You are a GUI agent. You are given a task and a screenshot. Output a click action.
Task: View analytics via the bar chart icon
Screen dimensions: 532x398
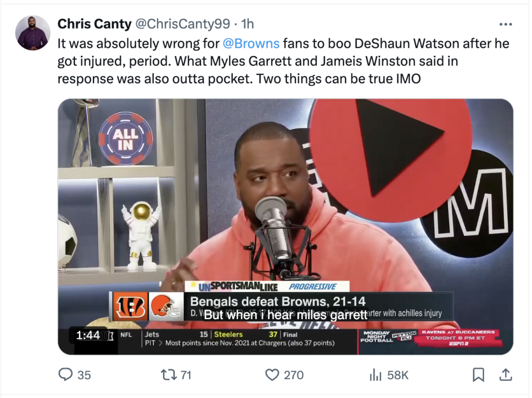tap(375, 375)
